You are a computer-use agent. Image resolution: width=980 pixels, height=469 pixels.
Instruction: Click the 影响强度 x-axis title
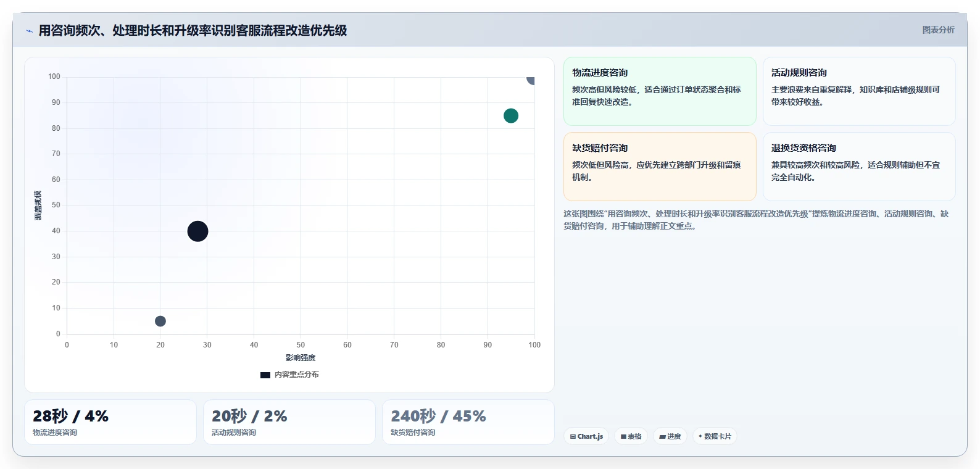(x=301, y=358)
